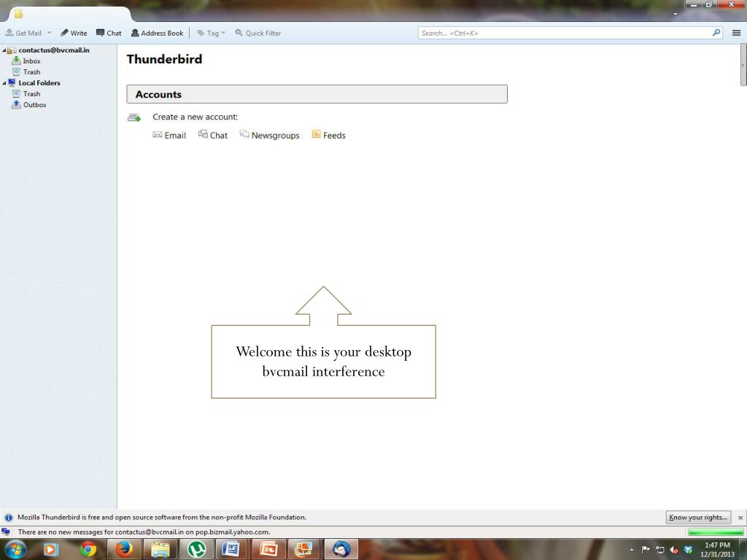Click the Get Mail toolbar button
This screenshot has height=560, width=747.
click(23, 33)
